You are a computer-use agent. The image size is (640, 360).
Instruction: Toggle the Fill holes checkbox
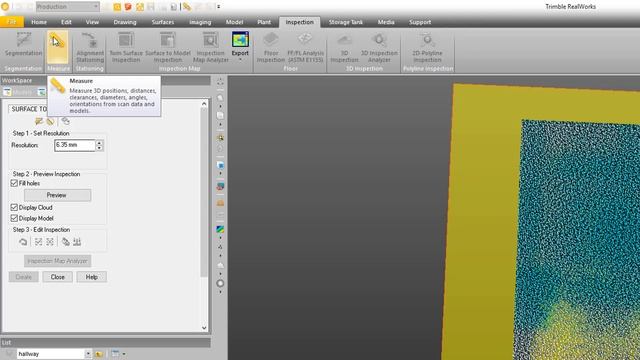tap(14, 183)
